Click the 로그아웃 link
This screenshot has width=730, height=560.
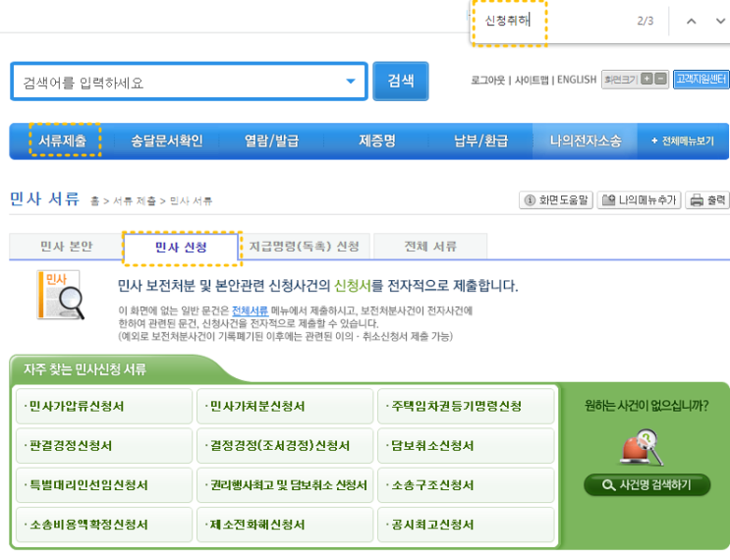[x=488, y=80]
